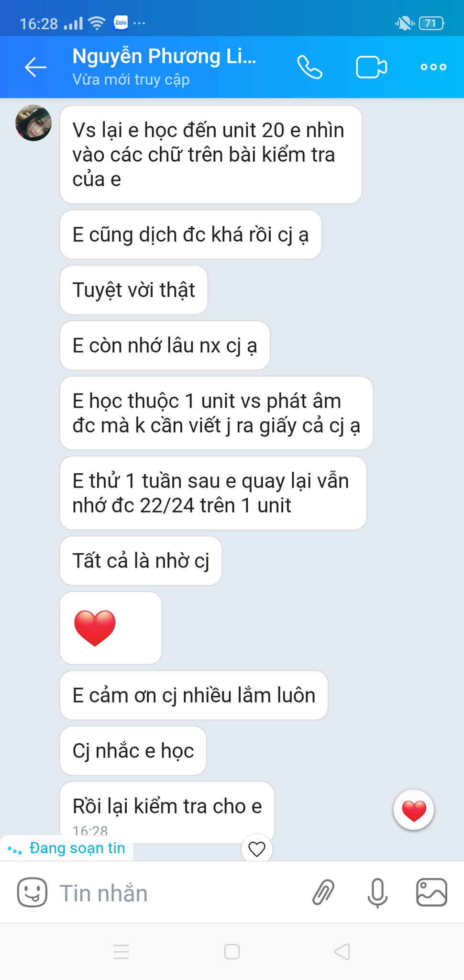
Task: Attach a file with paperclip icon
Action: click(323, 892)
